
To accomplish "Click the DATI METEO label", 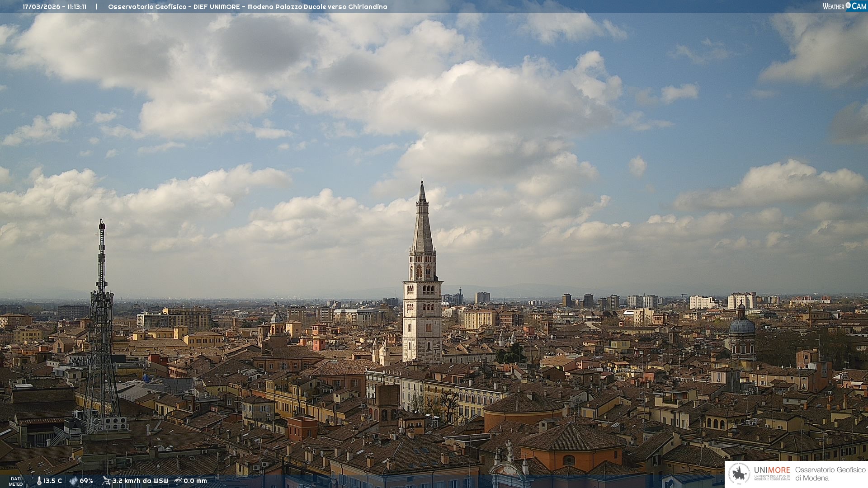I will click(16, 481).
